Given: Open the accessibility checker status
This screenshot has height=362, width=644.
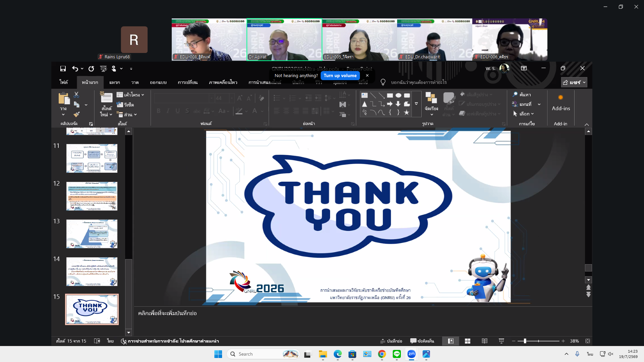Looking at the screenshot, I should click(x=170, y=341).
